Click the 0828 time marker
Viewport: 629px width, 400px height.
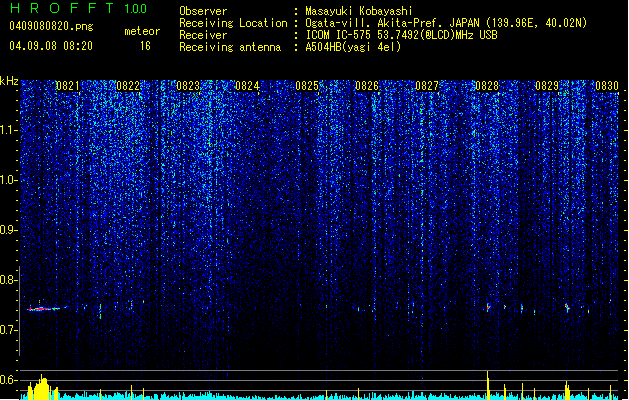487,85
